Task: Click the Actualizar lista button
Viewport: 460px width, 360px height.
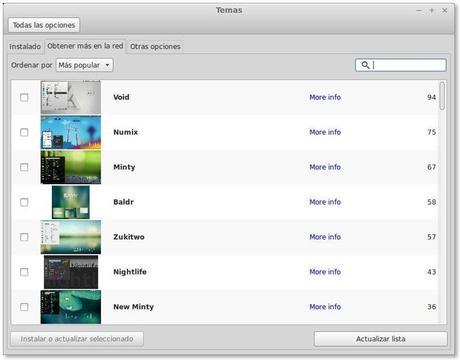Action: (381, 339)
